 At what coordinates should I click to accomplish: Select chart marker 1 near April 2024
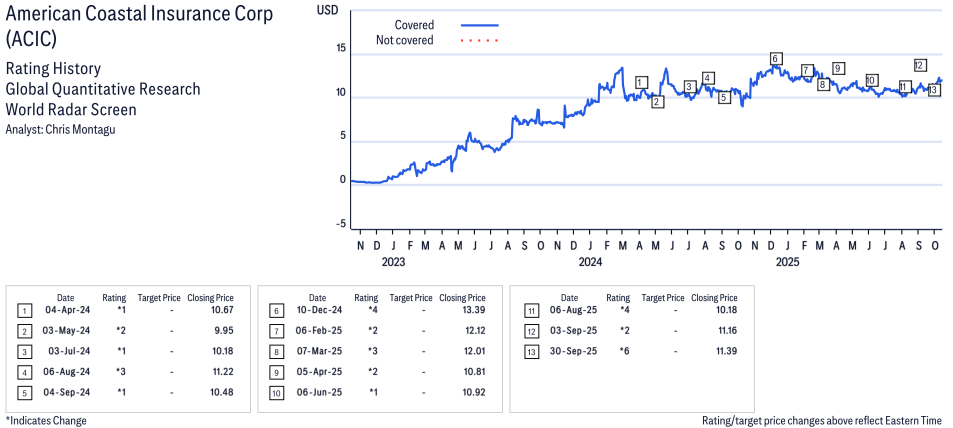coord(641,82)
